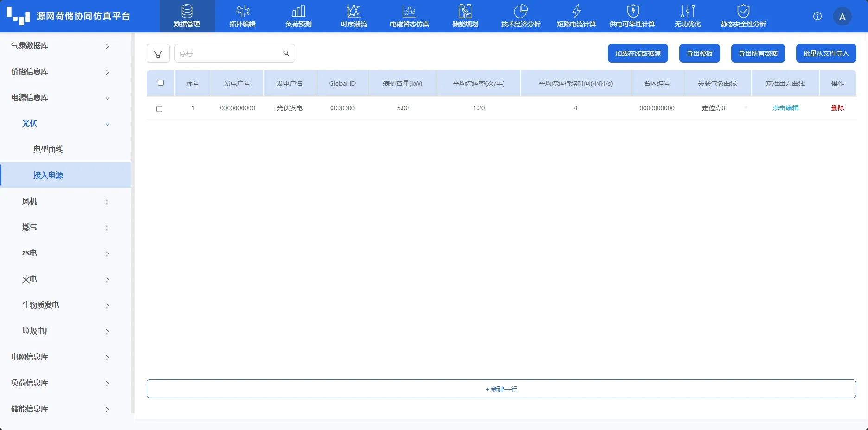Open the 时序潮流 line chart icon
Image resolution: width=868 pixels, height=430 pixels.
tap(354, 11)
